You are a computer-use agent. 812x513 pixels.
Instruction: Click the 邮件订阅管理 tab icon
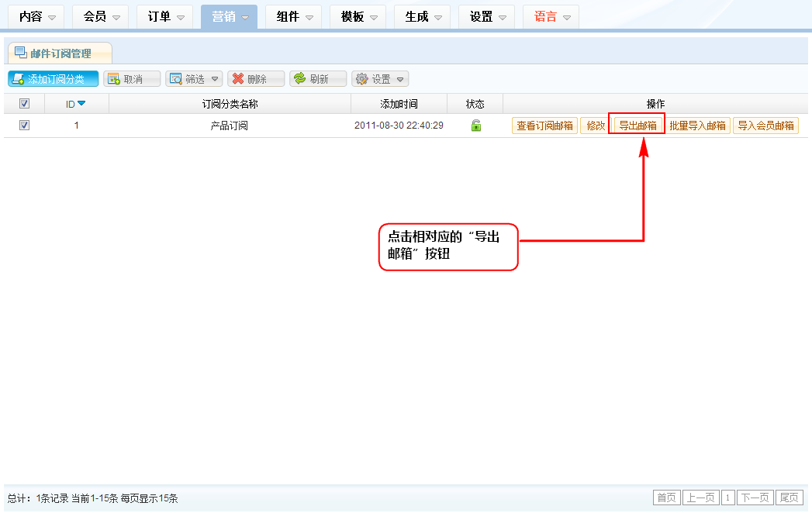(x=21, y=53)
